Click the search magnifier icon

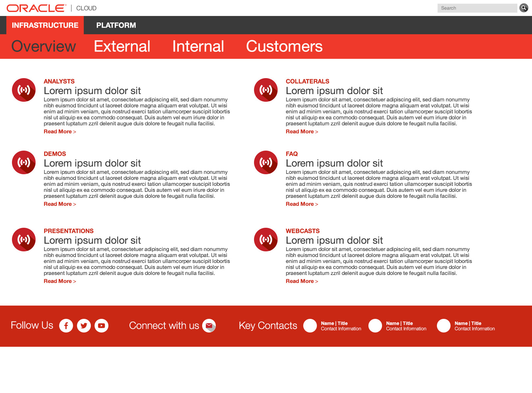click(x=524, y=8)
